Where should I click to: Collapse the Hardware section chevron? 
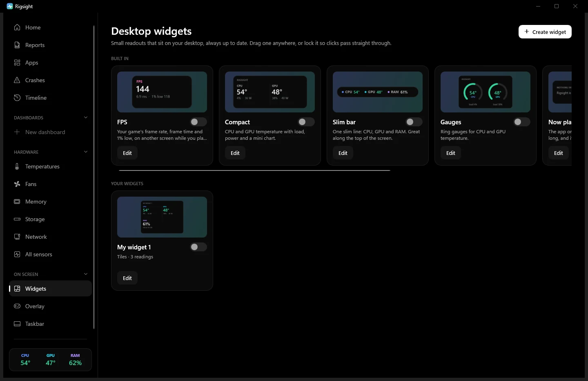86,152
